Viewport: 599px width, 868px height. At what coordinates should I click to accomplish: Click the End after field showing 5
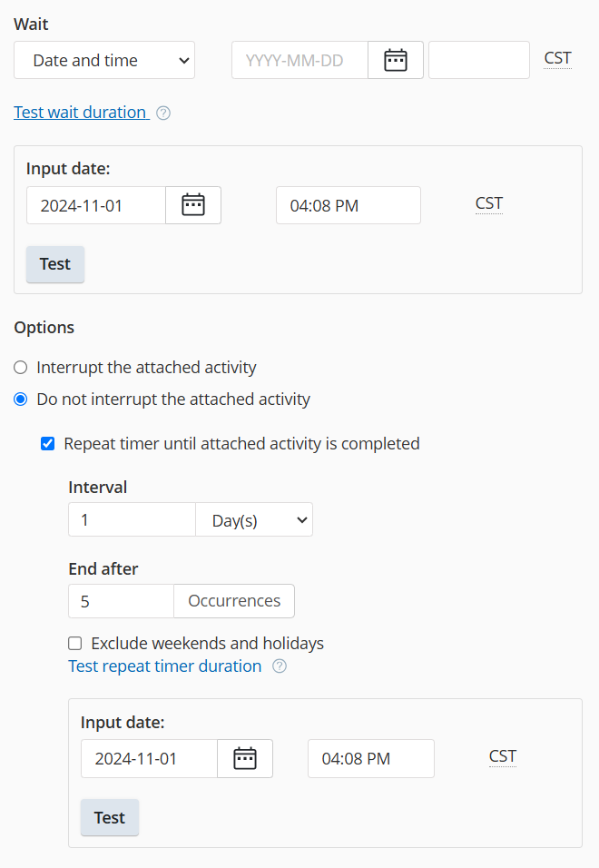(121, 601)
